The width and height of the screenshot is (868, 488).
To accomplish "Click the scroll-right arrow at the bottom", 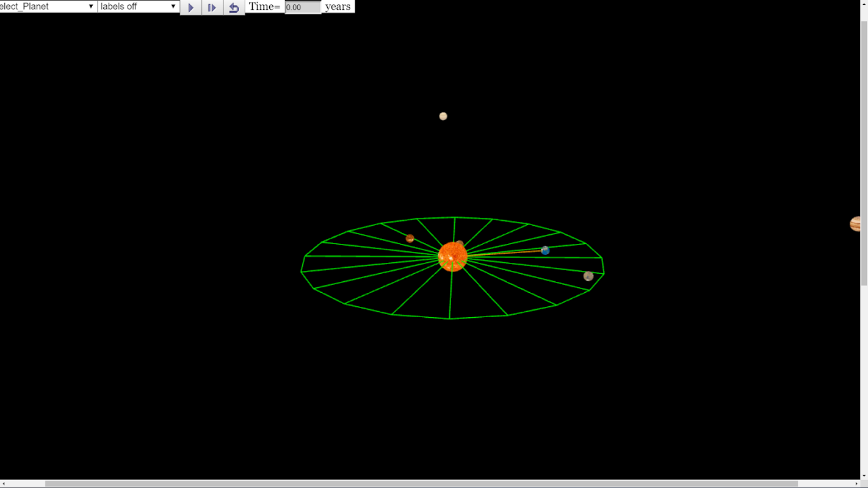I will (x=856, y=484).
